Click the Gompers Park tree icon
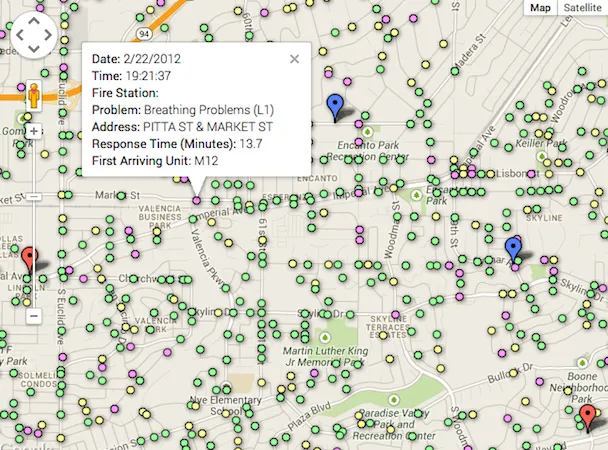Viewport: 608px width, 450px height. point(22,117)
